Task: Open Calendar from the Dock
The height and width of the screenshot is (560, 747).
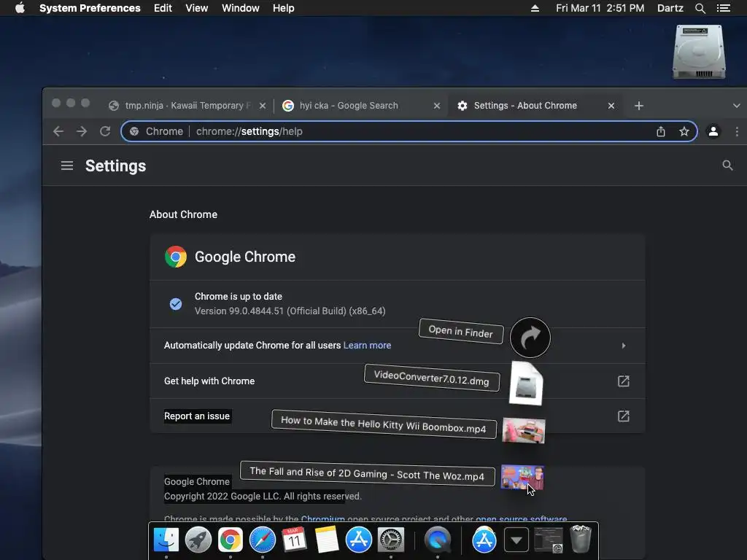Action: click(295, 540)
